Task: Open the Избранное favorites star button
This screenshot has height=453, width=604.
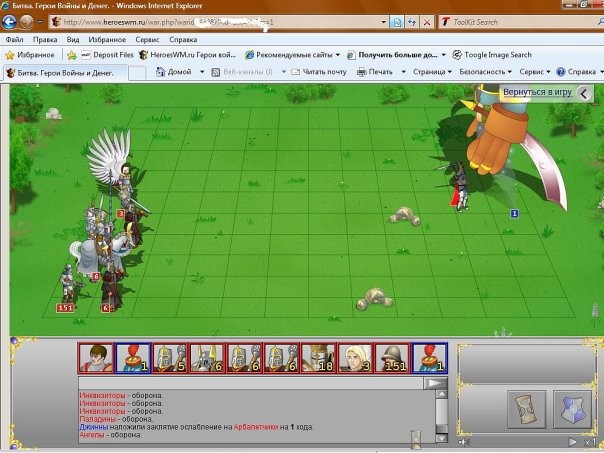Action: [x=30, y=55]
